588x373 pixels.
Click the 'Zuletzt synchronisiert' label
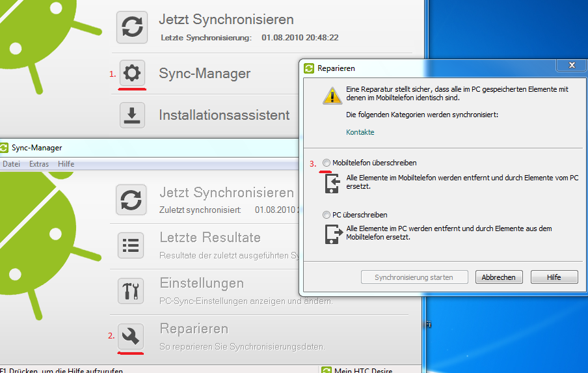coord(200,210)
